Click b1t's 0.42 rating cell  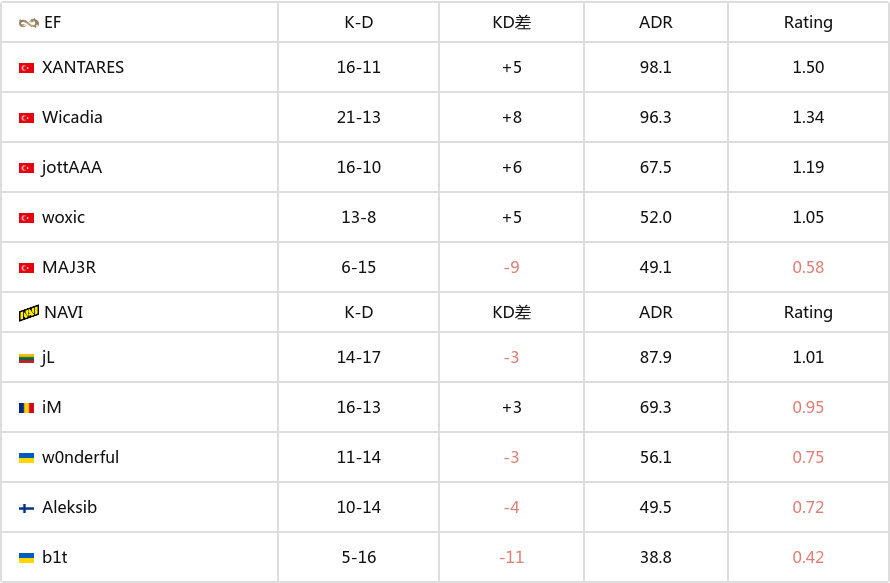(808, 557)
